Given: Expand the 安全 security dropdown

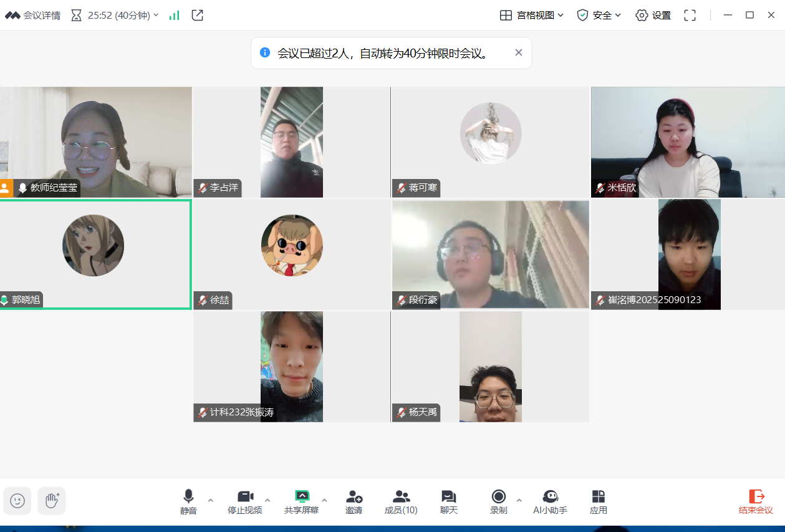Looking at the screenshot, I should pos(599,15).
